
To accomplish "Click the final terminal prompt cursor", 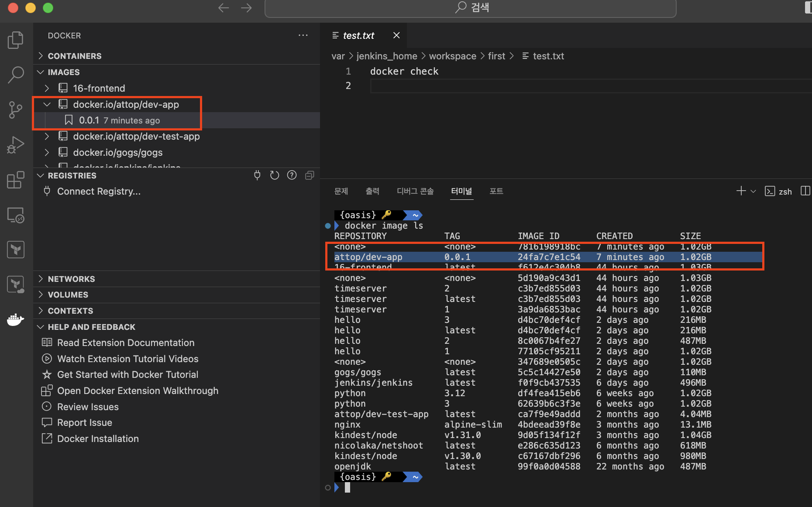I will [348, 488].
